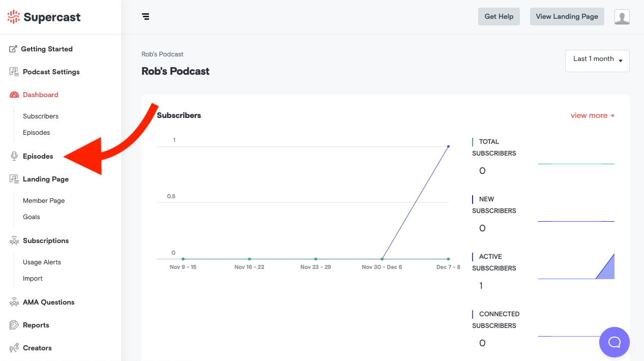Image resolution: width=644 pixels, height=361 pixels.
Task: Select Dashboard in the sidebar
Action: pos(41,95)
